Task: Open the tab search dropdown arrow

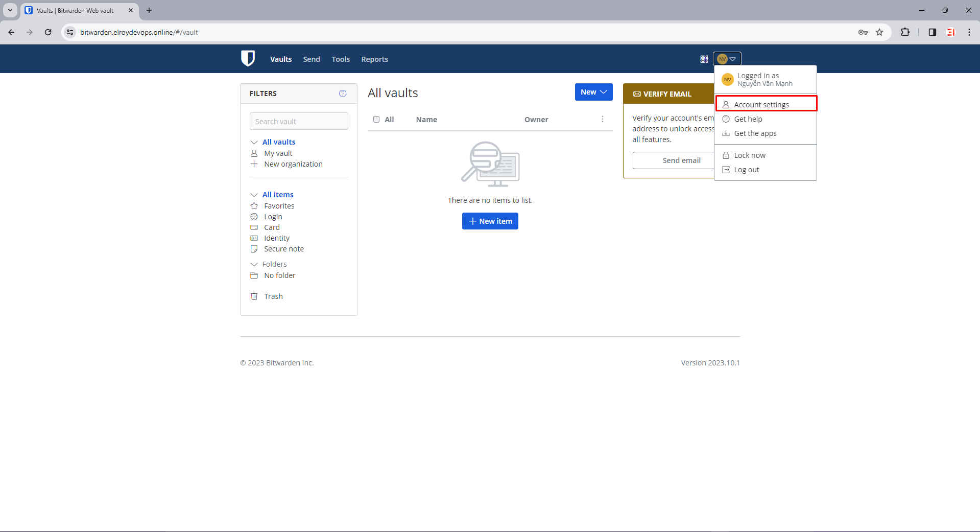Action: point(10,10)
